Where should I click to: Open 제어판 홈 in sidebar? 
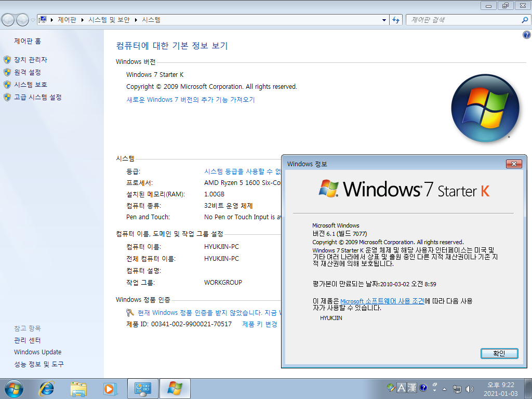click(28, 41)
